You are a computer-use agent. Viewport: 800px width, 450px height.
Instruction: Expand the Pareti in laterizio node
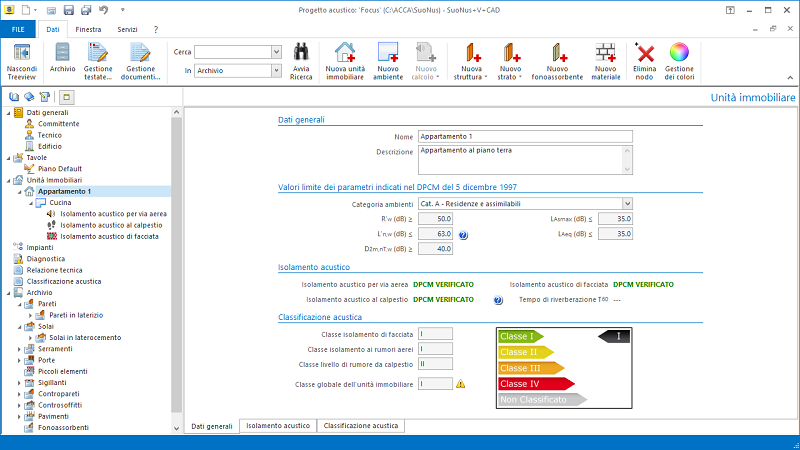click(31, 315)
